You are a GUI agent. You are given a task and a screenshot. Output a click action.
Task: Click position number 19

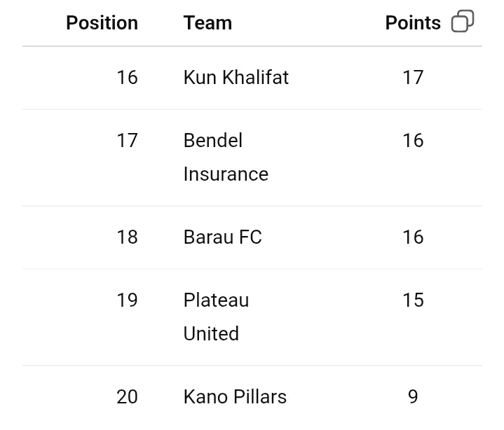[127, 300]
